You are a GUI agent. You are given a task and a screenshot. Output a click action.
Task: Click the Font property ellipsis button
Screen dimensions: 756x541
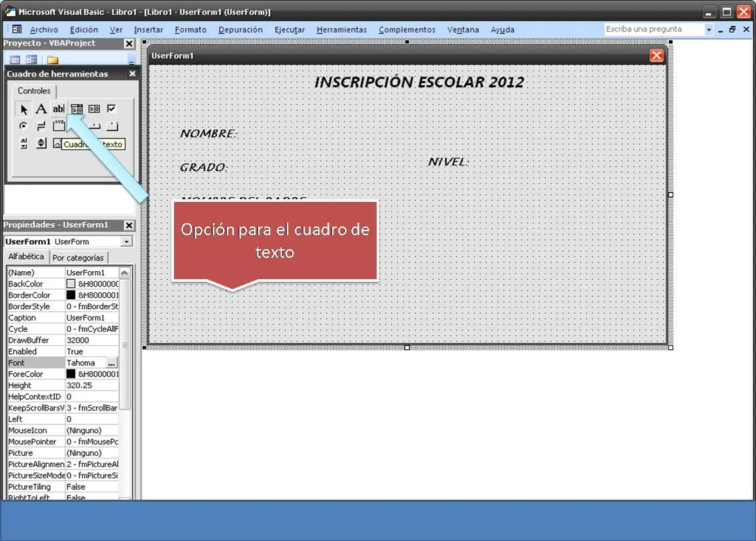coord(111,363)
